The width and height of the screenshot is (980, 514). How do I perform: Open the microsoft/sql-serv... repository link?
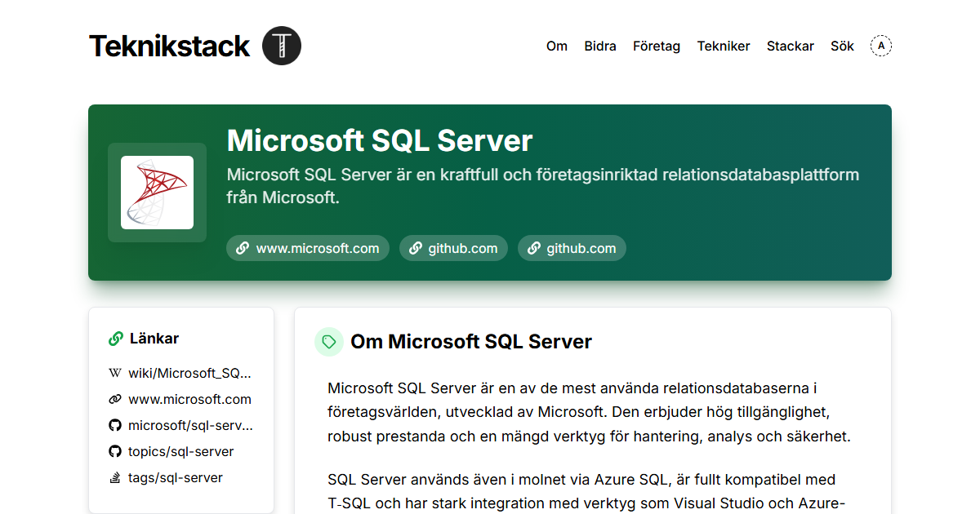pos(191,425)
